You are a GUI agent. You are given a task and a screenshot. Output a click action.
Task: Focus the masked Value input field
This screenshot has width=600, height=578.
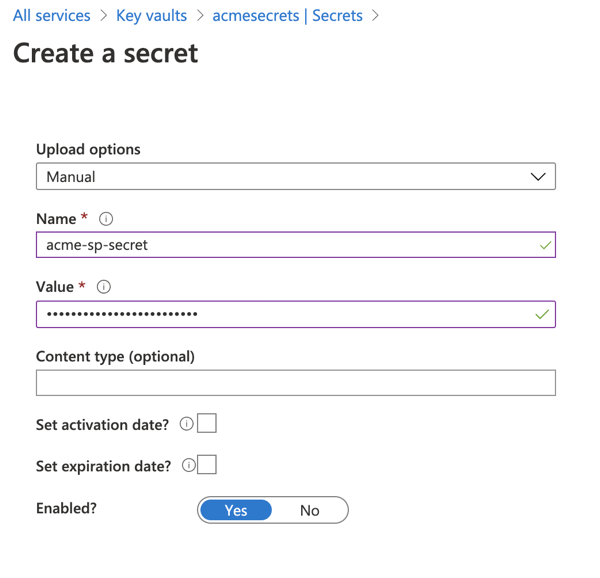285,314
